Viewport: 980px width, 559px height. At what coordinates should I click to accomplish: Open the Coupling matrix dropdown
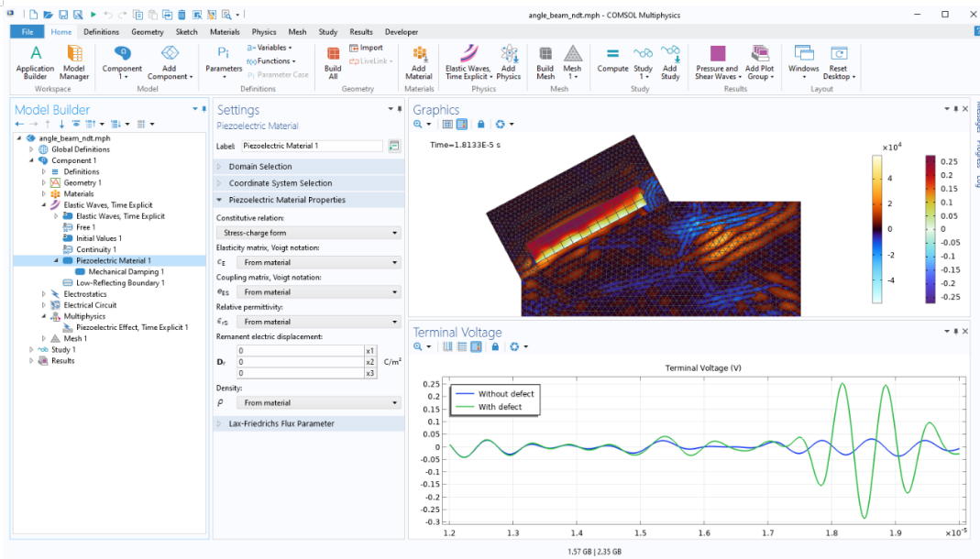tap(319, 292)
